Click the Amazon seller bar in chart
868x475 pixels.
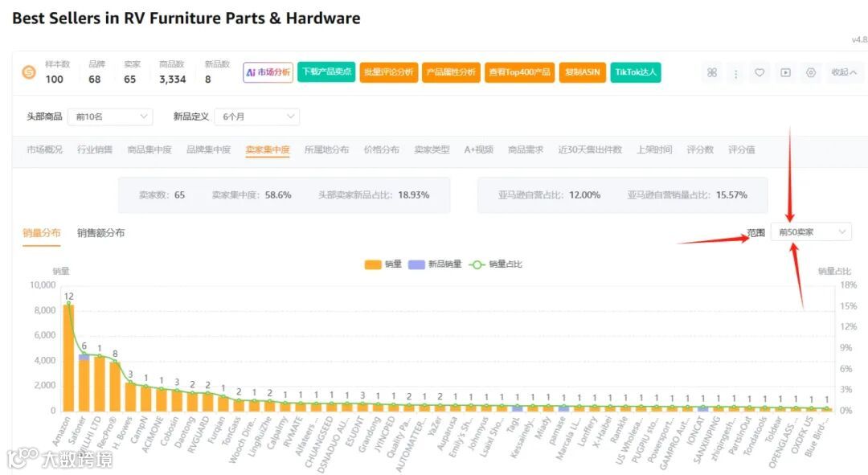tap(68, 357)
